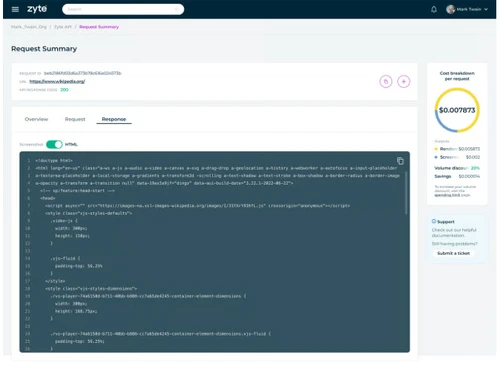
Task: Open the hamburger navigation menu
Action: tap(15, 9)
